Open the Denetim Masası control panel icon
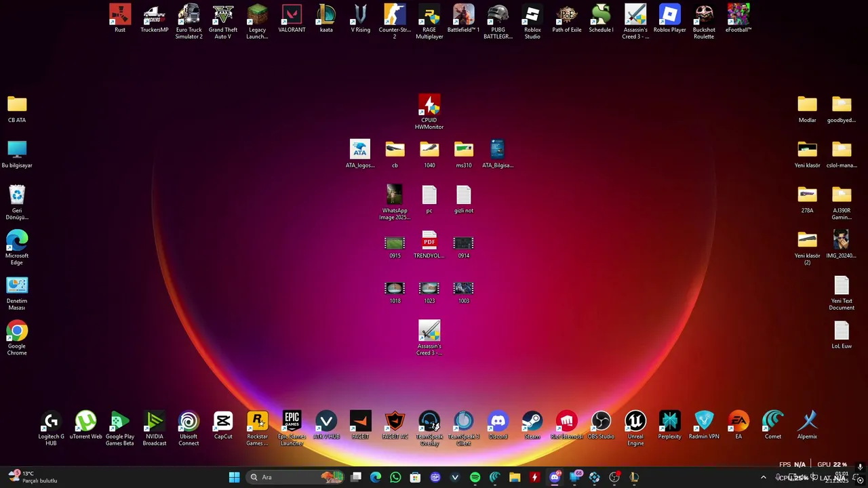Viewport: 868px width, 488px height. tap(17, 293)
